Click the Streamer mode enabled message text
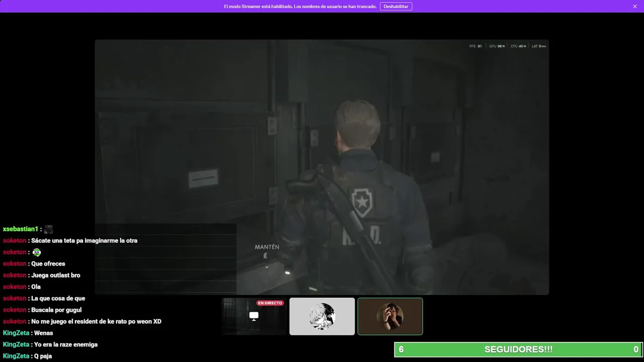The height and width of the screenshot is (362, 644). pyautogui.click(x=300, y=7)
